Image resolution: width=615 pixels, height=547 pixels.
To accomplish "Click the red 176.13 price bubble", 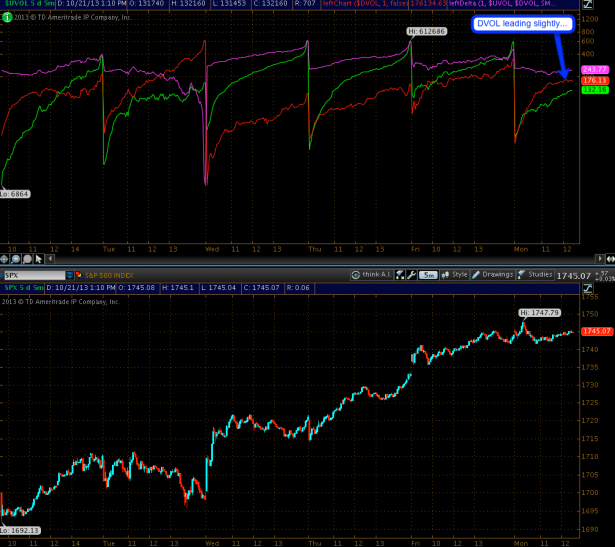I will pyautogui.click(x=595, y=80).
